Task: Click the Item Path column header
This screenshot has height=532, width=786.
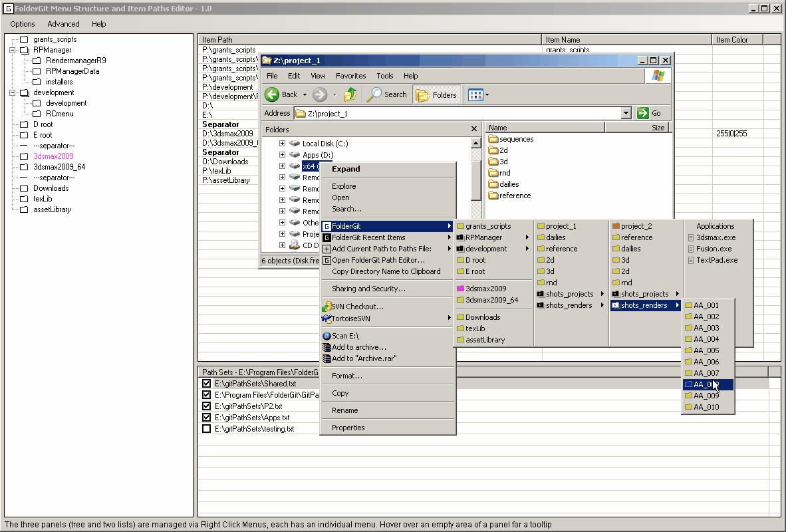Action: tap(370, 40)
